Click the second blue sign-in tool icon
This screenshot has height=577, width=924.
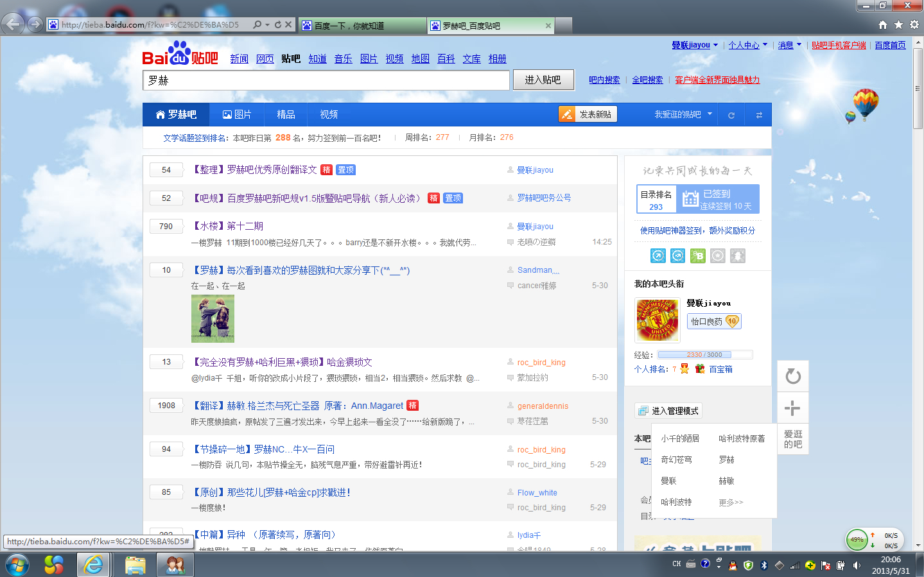(x=677, y=255)
